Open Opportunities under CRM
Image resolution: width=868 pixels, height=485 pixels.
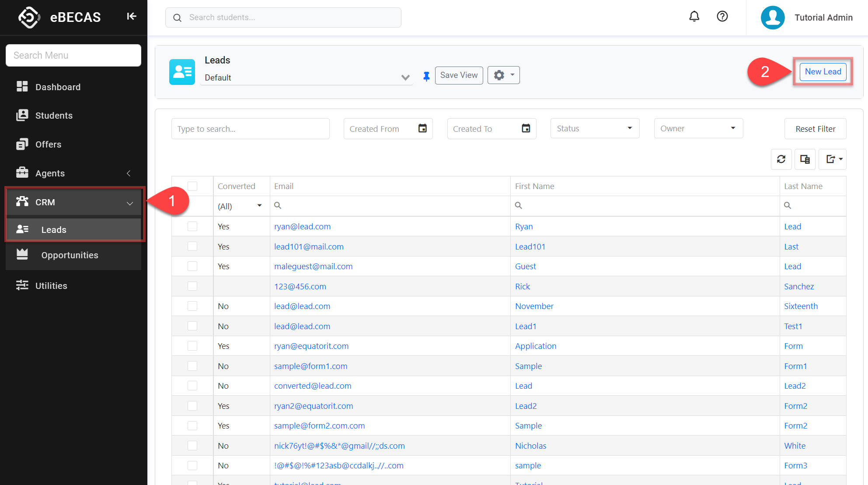pyautogui.click(x=73, y=255)
